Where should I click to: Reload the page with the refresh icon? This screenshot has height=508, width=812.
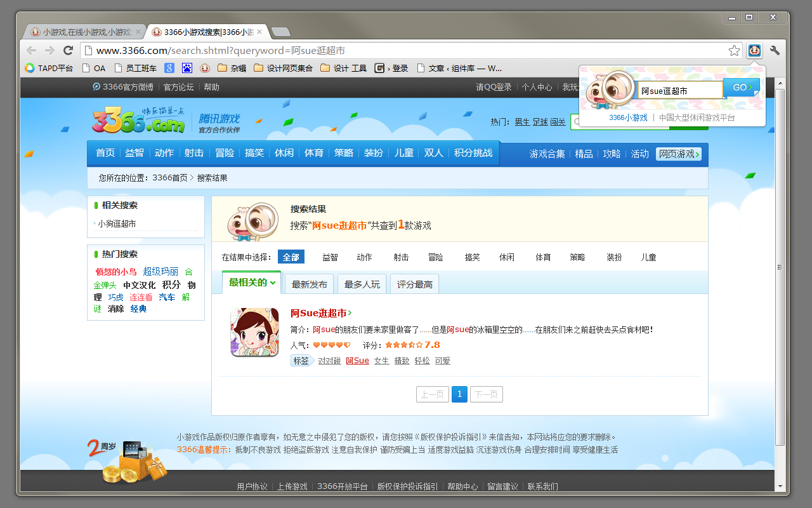68,51
